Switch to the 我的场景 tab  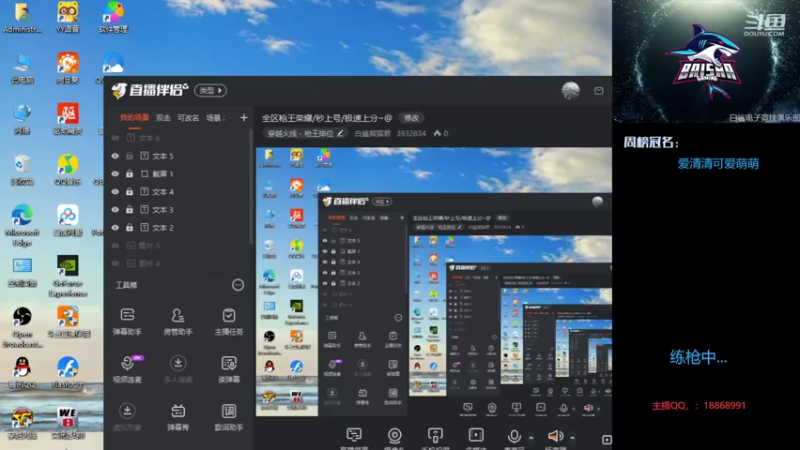[134, 118]
